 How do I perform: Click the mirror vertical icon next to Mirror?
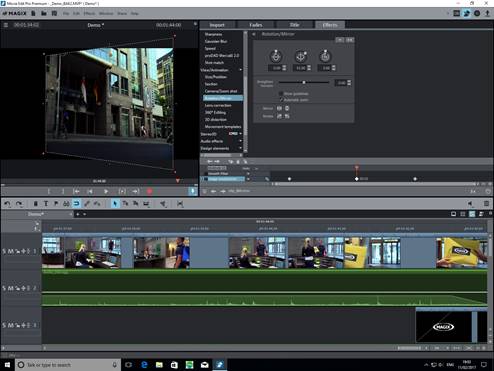(x=287, y=108)
